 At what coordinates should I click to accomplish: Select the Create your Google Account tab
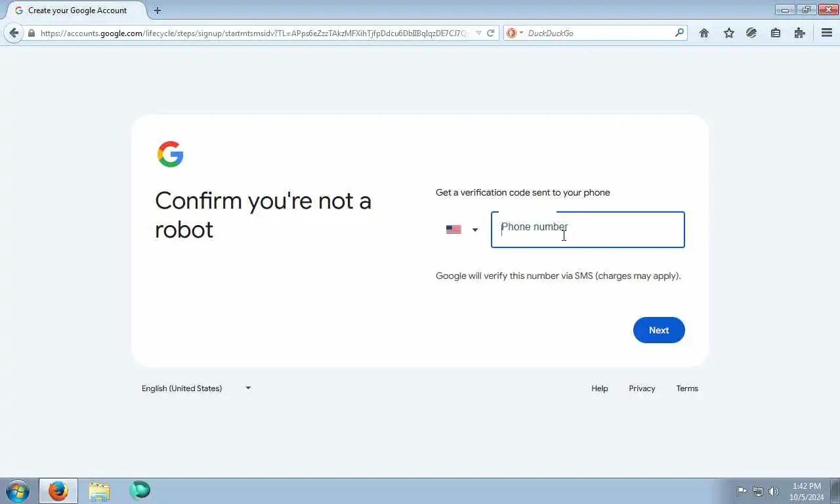point(76,10)
